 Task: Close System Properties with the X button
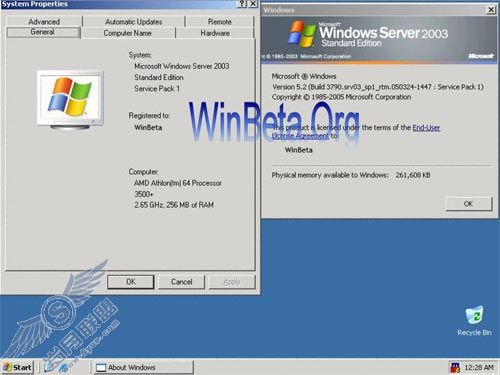[x=253, y=4]
